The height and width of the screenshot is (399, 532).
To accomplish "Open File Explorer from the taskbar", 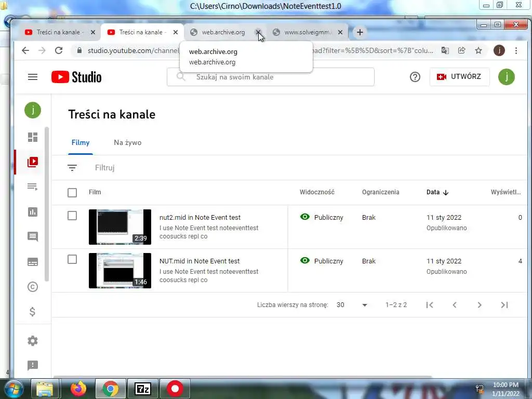I will (45, 389).
